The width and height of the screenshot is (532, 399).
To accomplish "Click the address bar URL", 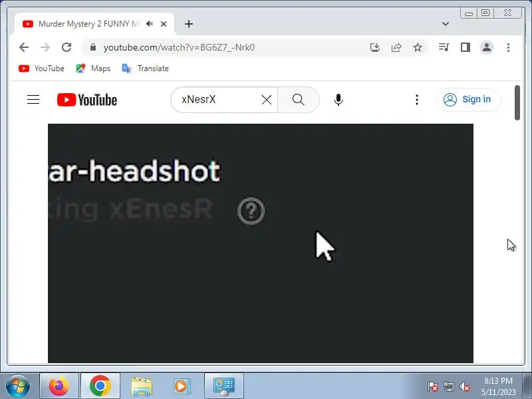I will click(179, 47).
